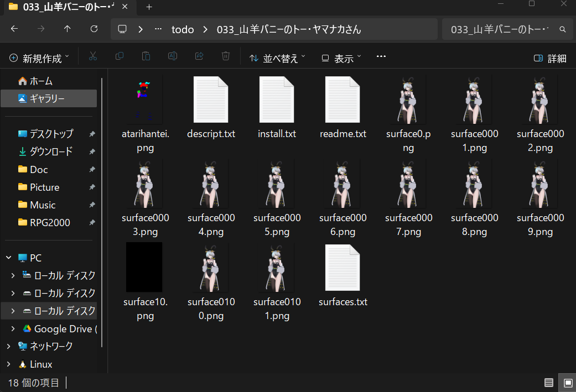Select the surface10.png black thumbnail
This screenshot has width=576, height=392.
(x=144, y=267)
